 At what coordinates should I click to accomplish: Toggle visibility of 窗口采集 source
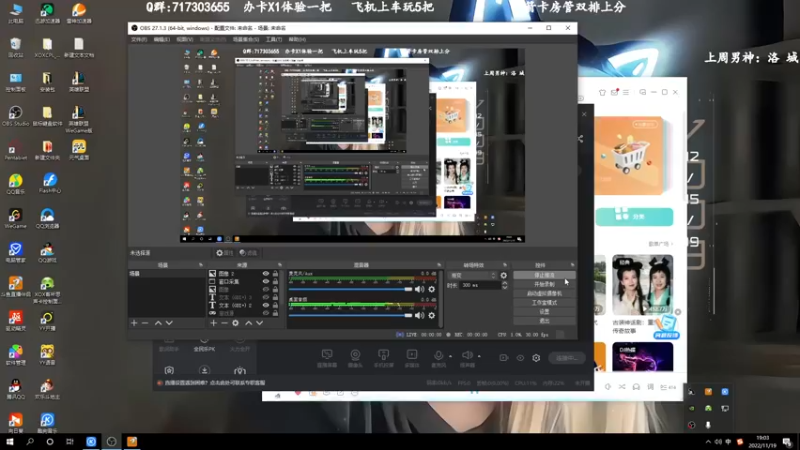click(266, 282)
